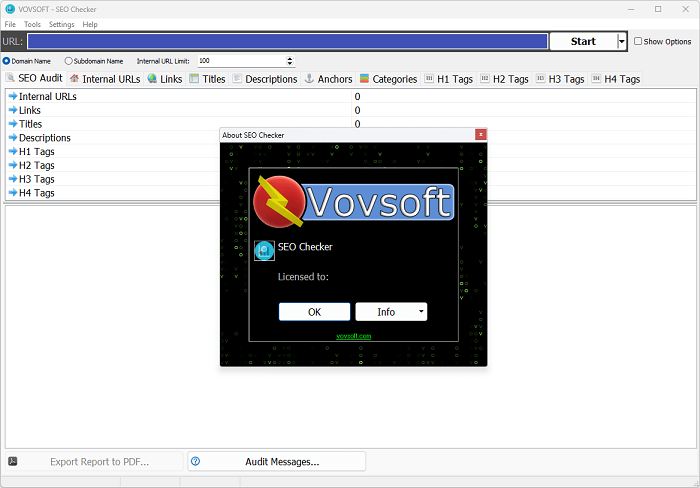
Task: Click the Vovsoft lightning logo in About dialog
Action: (279, 202)
